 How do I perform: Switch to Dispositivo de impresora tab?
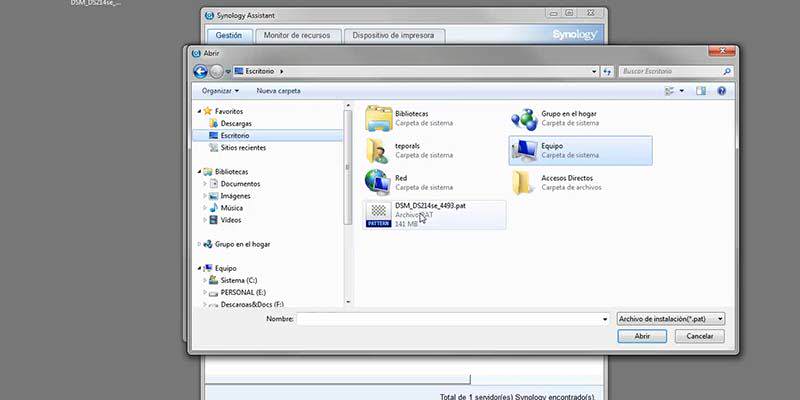tap(393, 36)
